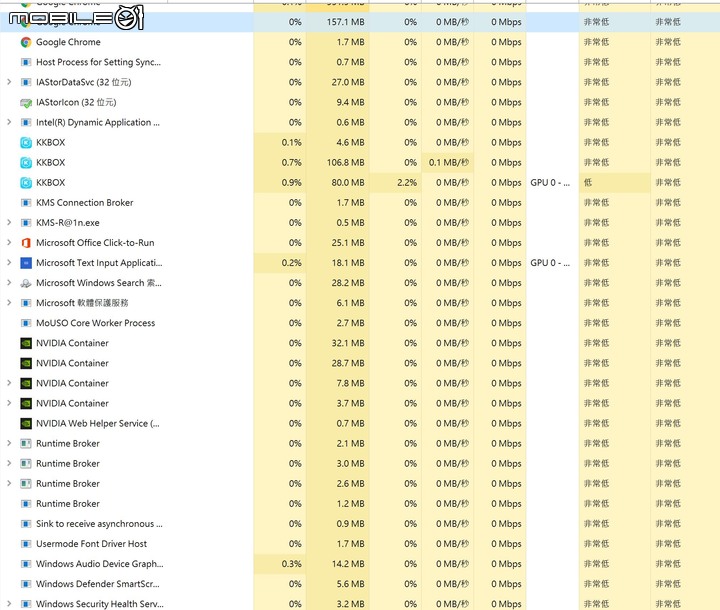Image resolution: width=720 pixels, height=610 pixels.
Task: Expand the IAStorDataSvc (32 位元) group
Action: point(9,82)
